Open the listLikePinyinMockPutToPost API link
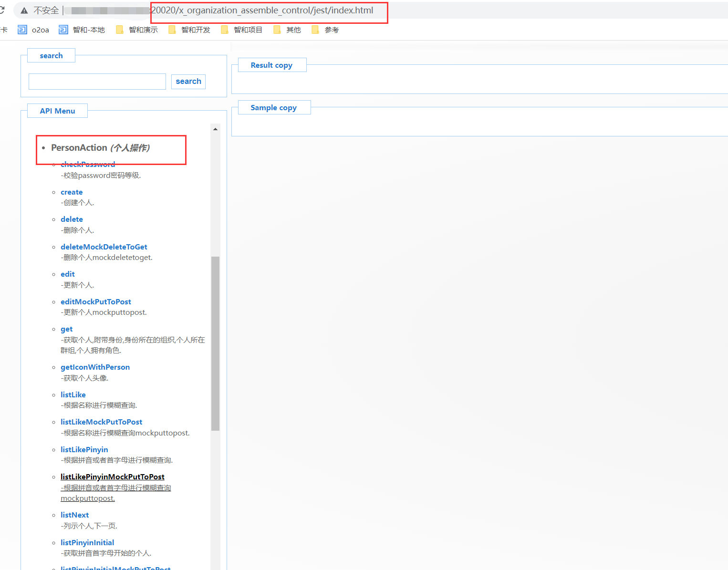The image size is (728, 570). tap(112, 477)
